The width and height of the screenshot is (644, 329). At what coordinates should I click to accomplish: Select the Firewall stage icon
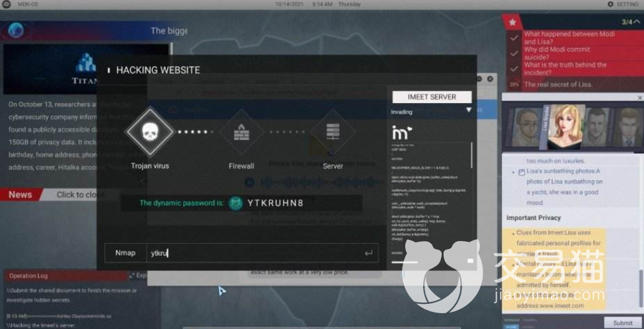point(241,132)
